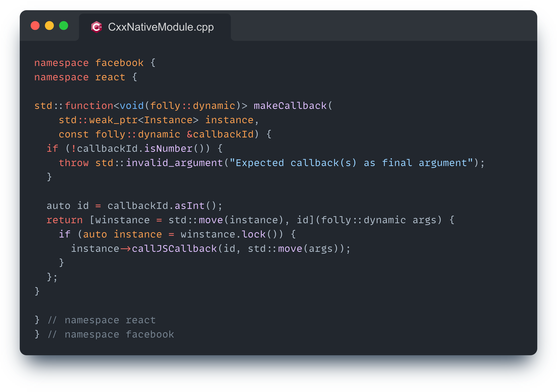Click the asInt method call
This screenshot has width=557, height=392.
(x=189, y=206)
